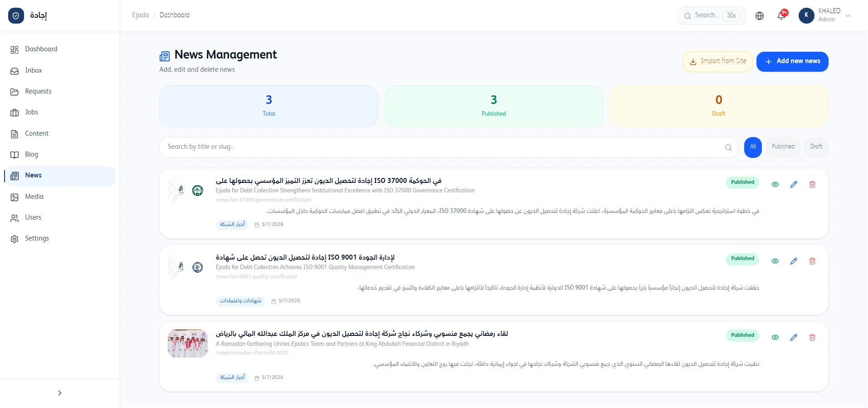Image resolution: width=868 pixels, height=408 pixels.
Task: Click the Search by title or slug field
Action: click(449, 147)
